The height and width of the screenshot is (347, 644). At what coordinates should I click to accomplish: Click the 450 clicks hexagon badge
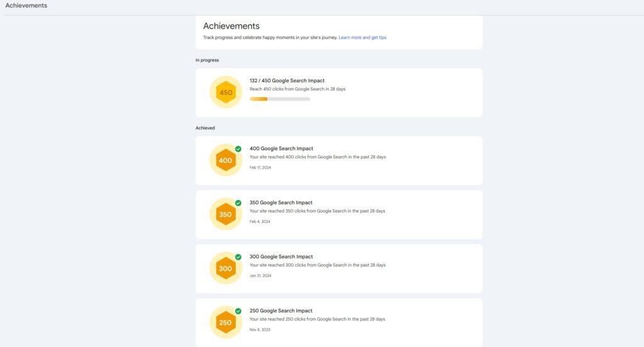(x=226, y=92)
